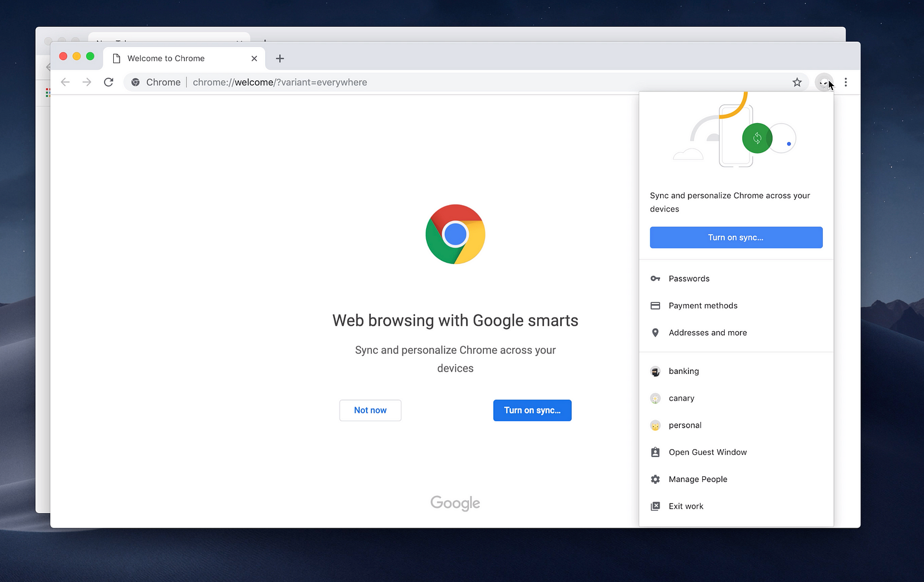
Task: Reload the page with the refresh icon
Action: click(109, 82)
